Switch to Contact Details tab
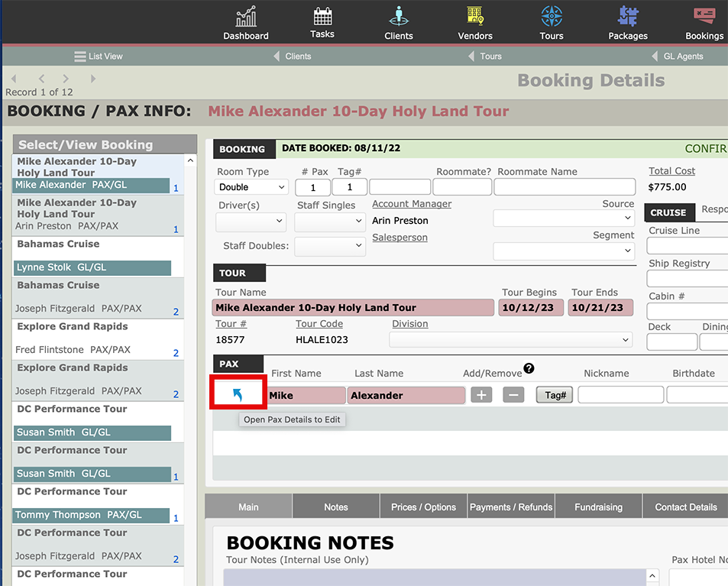The height and width of the screenshot is (586, 728). 686,507
